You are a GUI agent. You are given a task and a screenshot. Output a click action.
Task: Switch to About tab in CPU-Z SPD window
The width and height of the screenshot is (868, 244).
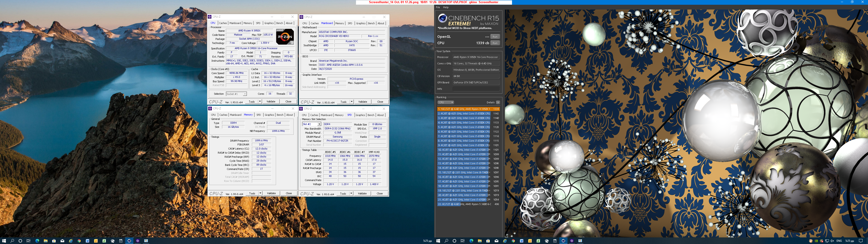[x=381, y=115]
